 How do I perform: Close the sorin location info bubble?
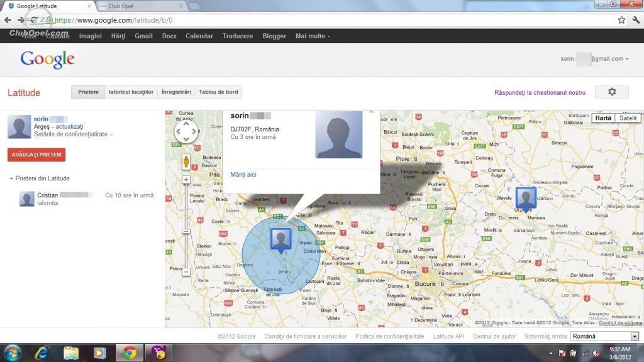tap(372, 112)
